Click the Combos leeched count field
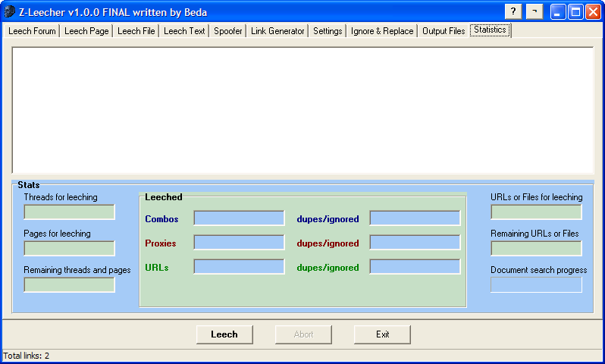Screen dimensions: 605x364 240,218
